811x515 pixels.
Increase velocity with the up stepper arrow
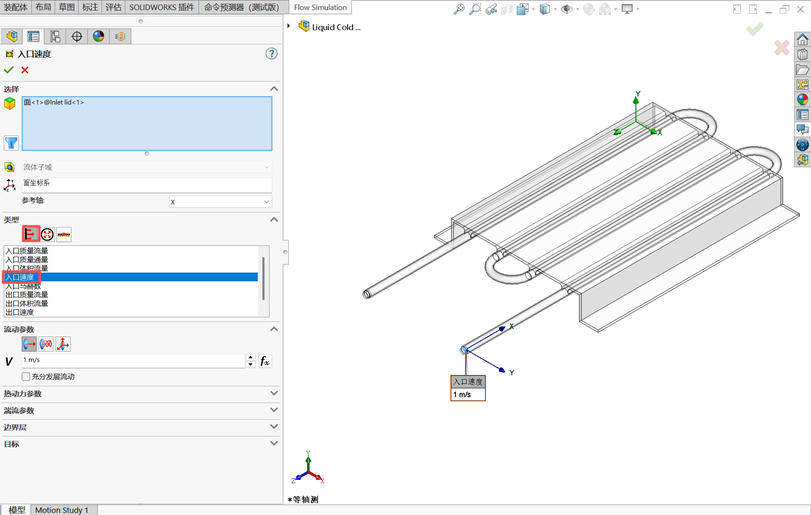[251, 357]
